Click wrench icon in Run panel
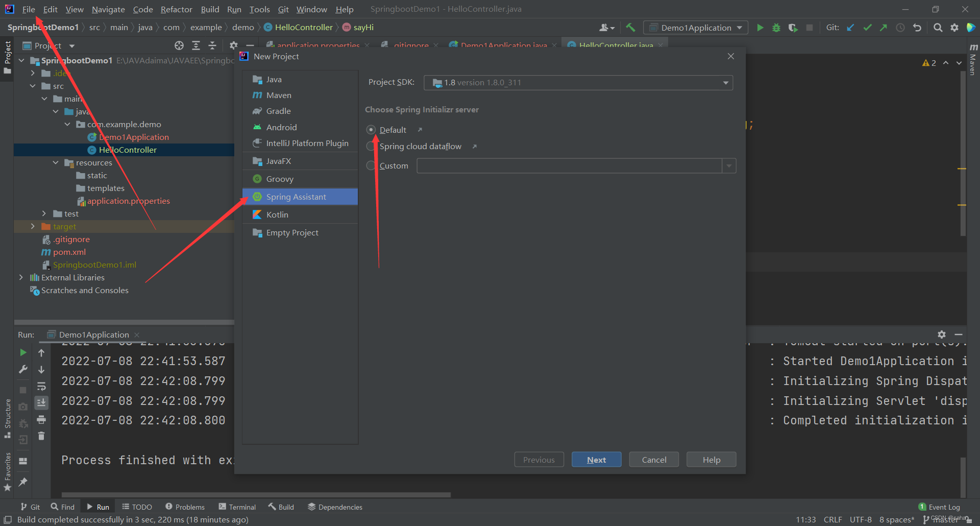The image size is (980, 526). tap(23, 369)
